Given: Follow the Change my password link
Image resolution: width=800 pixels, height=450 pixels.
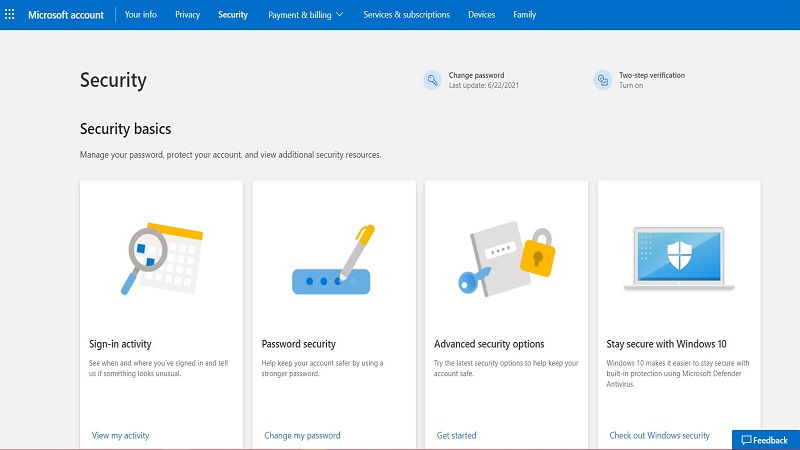Looking at the screenshot, I should pyautogui.click(x=302, y=436).
